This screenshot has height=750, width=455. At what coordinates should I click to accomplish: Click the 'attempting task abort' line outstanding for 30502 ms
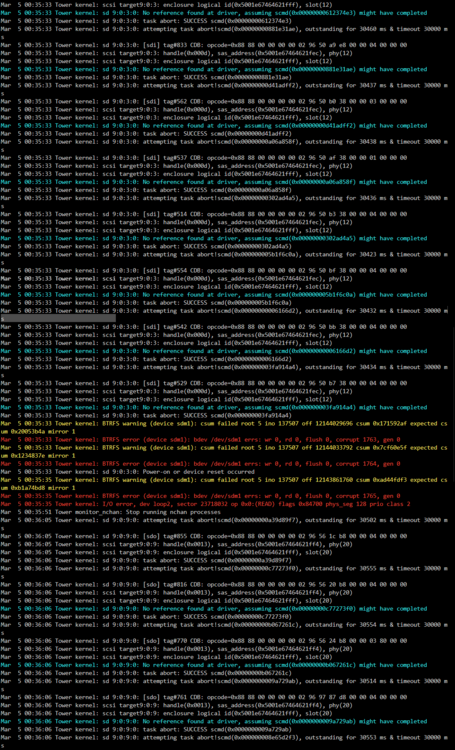click(x=224, y=524)
